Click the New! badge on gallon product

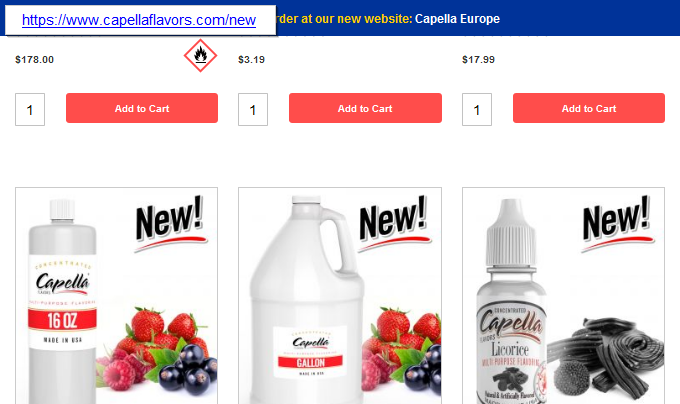coord(394,224)
